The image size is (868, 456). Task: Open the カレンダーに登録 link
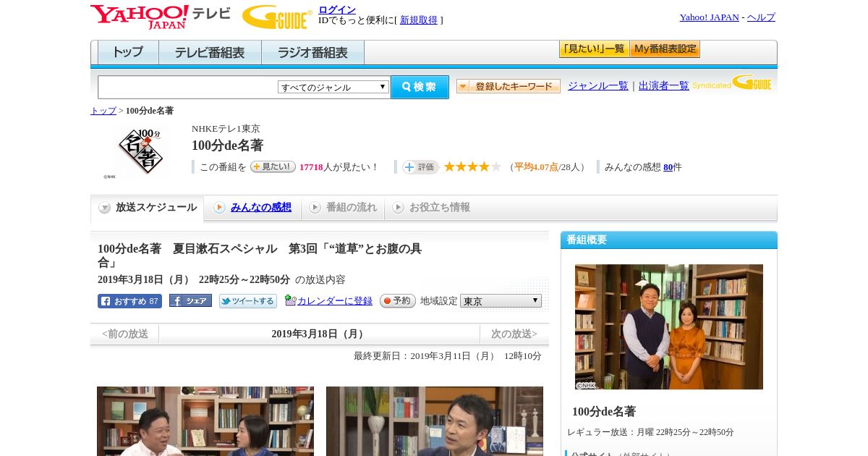pyautogui.click(x=335, y=301)
